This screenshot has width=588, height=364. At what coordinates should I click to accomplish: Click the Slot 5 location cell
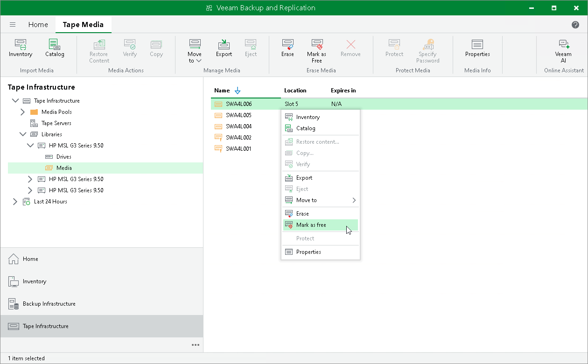[x=291, y=104]
